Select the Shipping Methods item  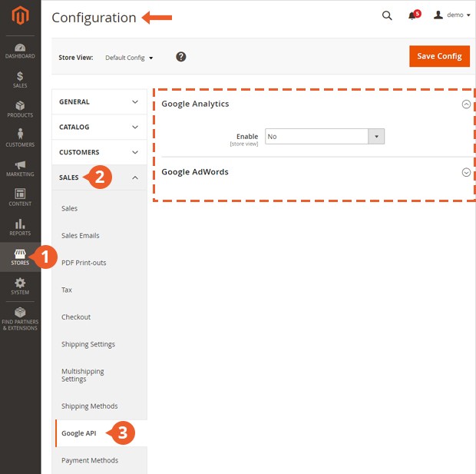tap(90, 406)
